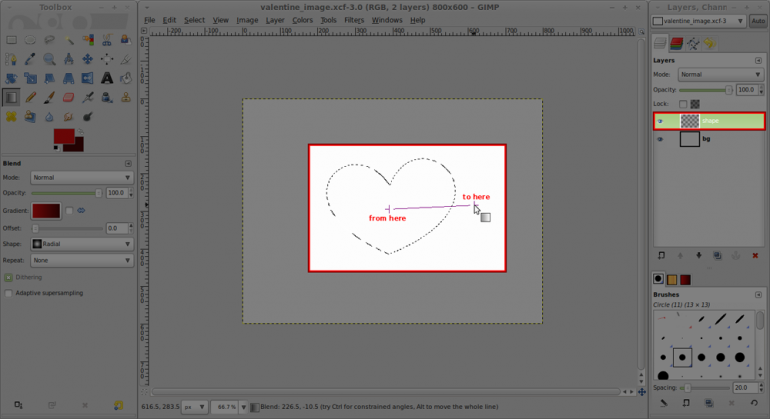Screen dimensions: 770x419
Task: Toggle the Dithering checkbox
Action: coord(8,278)
